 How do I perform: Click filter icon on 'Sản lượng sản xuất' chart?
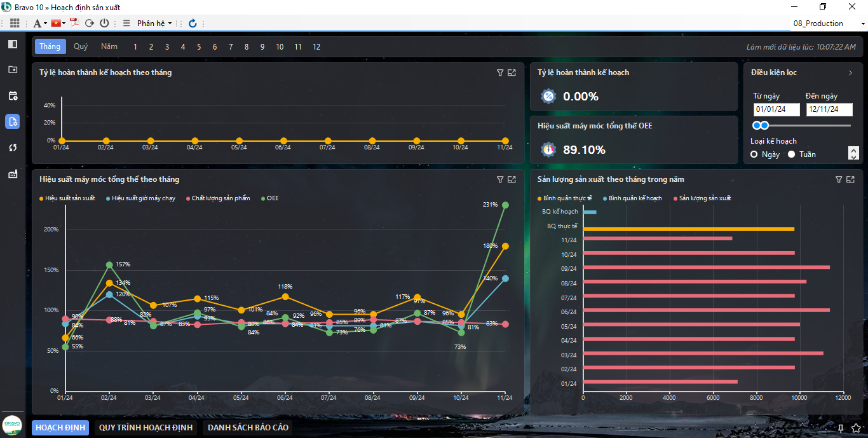(839, 179)
